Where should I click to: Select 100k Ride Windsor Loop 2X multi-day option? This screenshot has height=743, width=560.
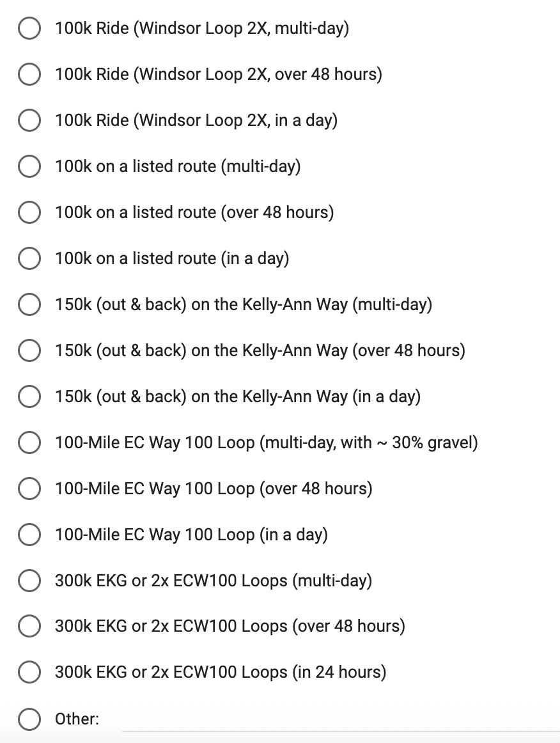pyautogui.click(x=29, y=28)
